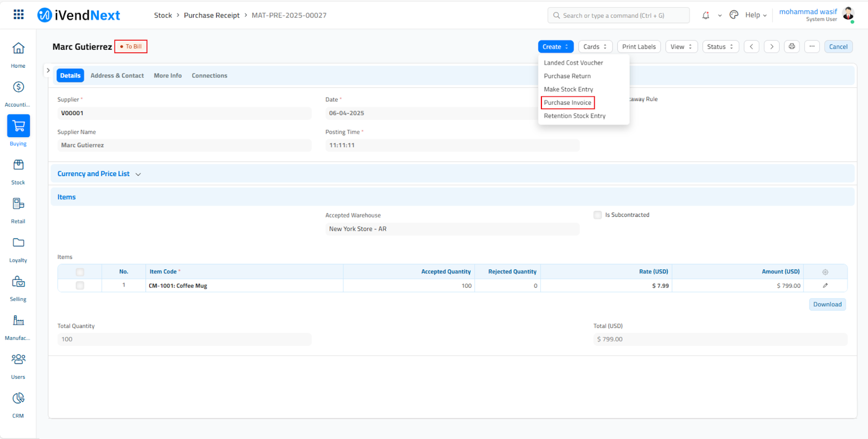This screenshot has width=868, height=439.
Task: Switch to the More Info tab
Action: tap(168, 76)
